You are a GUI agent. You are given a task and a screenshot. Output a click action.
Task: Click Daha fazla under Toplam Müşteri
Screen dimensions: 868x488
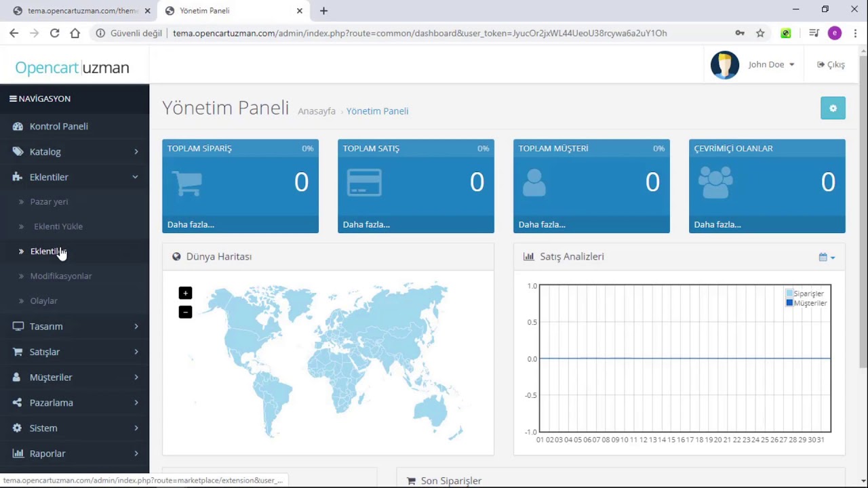click(542, 224)
